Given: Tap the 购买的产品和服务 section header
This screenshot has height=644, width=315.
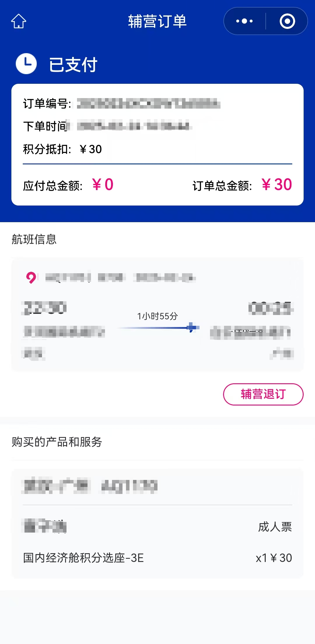Looking at the screenshot, I should pos(57,442).
